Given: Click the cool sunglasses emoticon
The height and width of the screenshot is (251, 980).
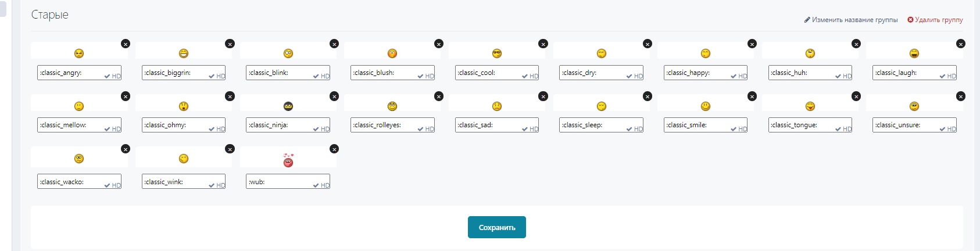Looking at the screenshot, I should point(497,53).
